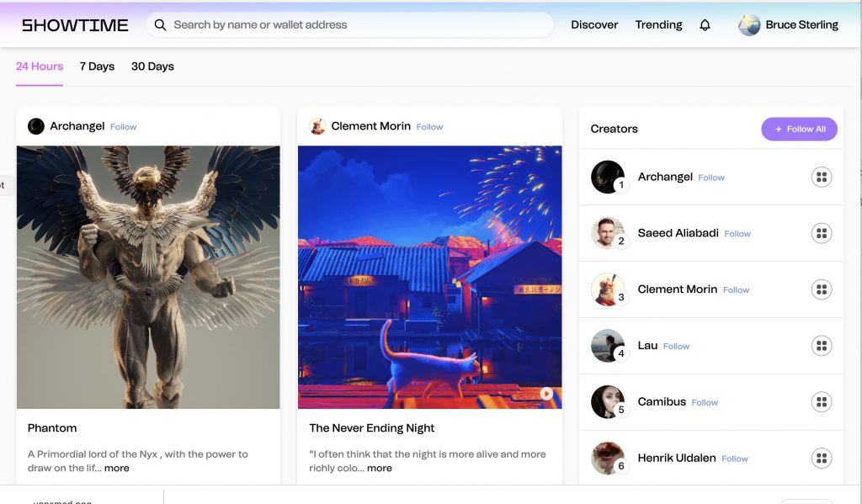Click the Creators heading
The width and height of the screenshot is (862, 504).
[x=614, y=129]
